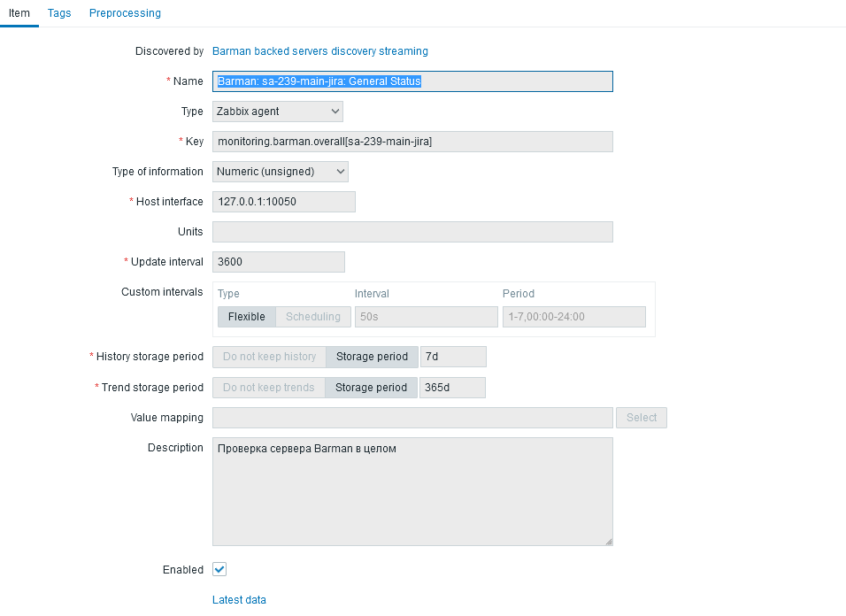Open the Tags tab
846x616 pixels.
point(59,13)
